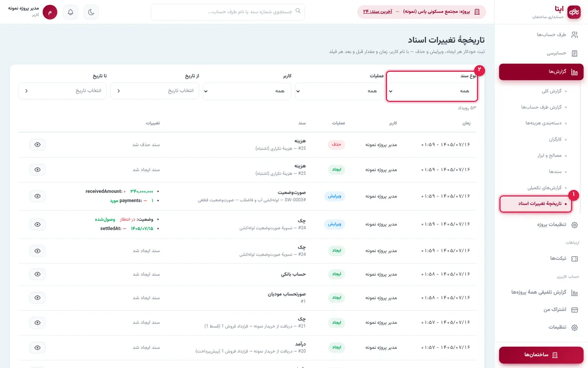
Task: Click حساب بانکی document title
Action: tap(294, 274)
